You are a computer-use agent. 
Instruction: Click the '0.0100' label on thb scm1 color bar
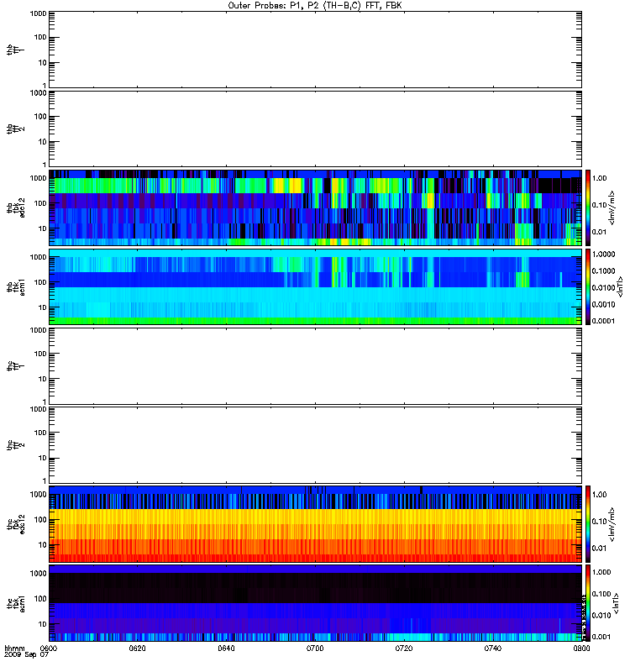[x=603, y=287]
